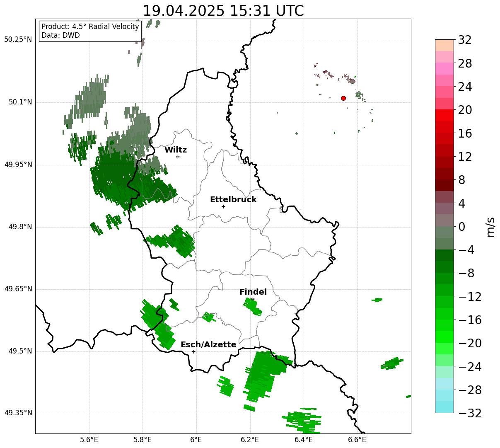The height and width of the screenshot is (448, 500).
Task: Click the Findel station label
Action: pos(253,292)
